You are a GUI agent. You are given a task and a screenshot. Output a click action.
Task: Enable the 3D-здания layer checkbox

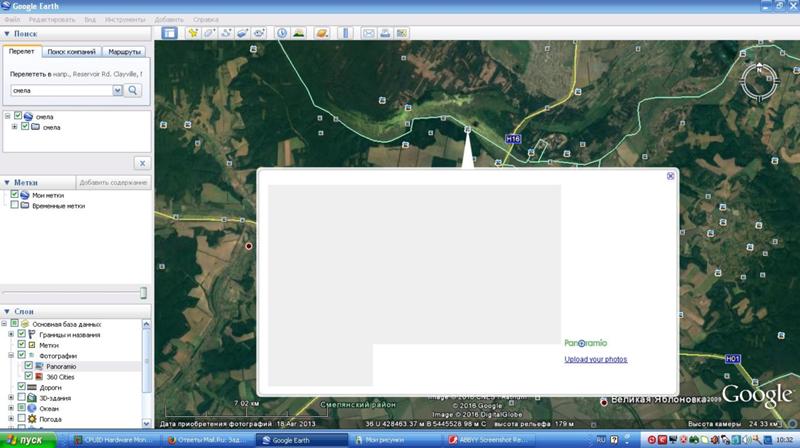(21, 397)
